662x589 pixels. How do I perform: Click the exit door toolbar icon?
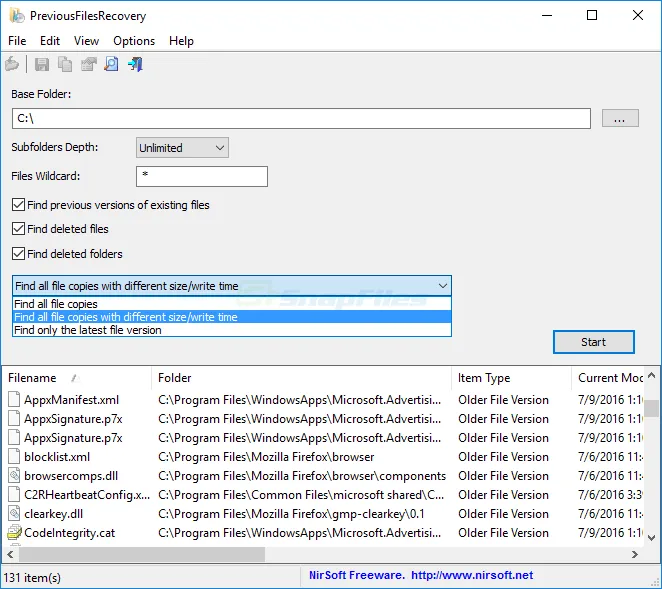[136, 64]
